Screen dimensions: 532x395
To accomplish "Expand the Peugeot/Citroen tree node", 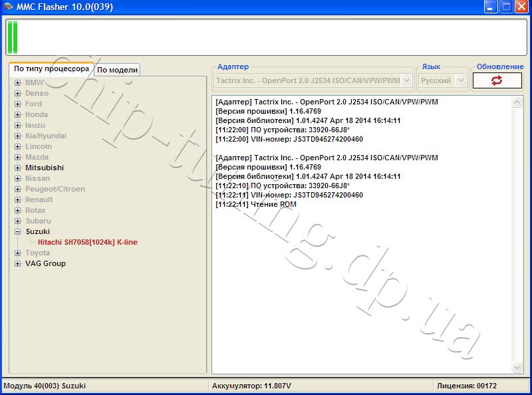I will click(18, 189).
